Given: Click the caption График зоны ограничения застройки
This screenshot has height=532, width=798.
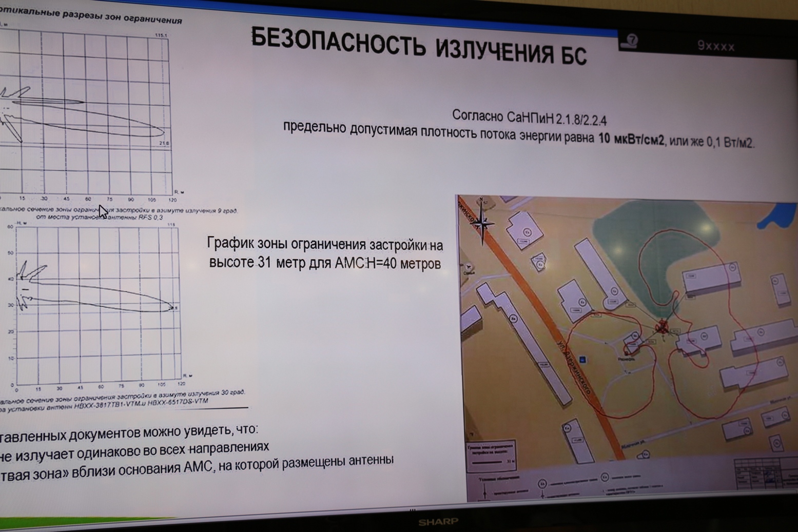Looking at the screenshot, I should tap(325, 253).
